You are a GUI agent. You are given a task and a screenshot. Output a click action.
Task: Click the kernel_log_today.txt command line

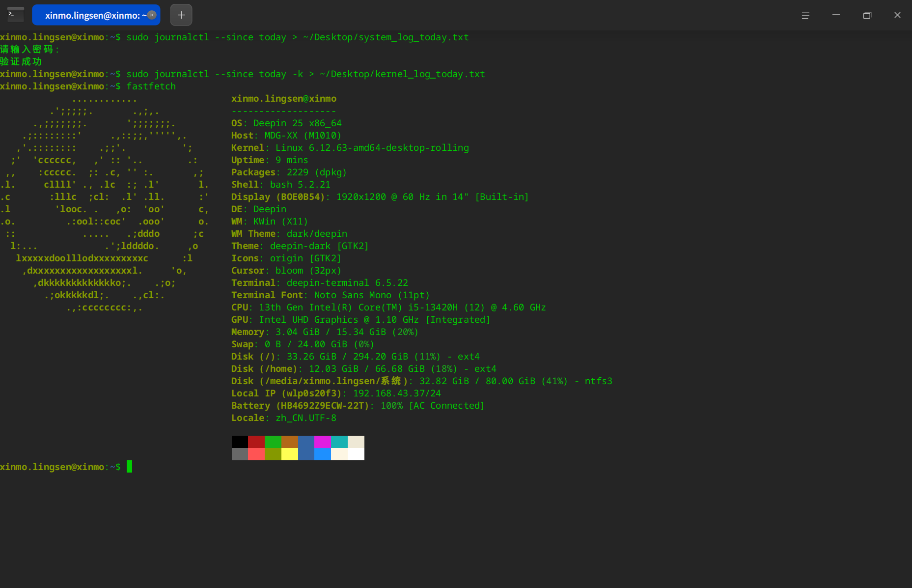point(243,74)
